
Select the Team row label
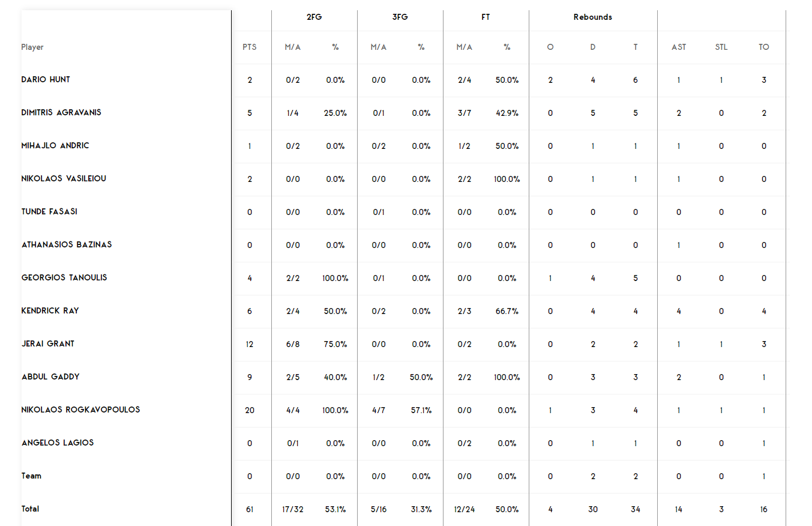click(31, 476)
